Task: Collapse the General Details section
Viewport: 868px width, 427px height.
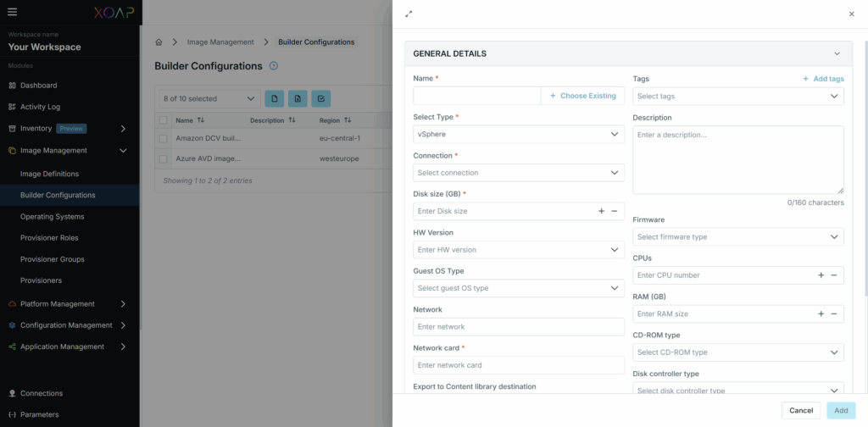Action: (x=837, y=53)
